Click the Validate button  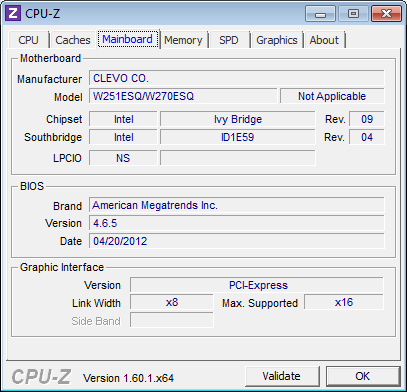[x=281, y=376]
